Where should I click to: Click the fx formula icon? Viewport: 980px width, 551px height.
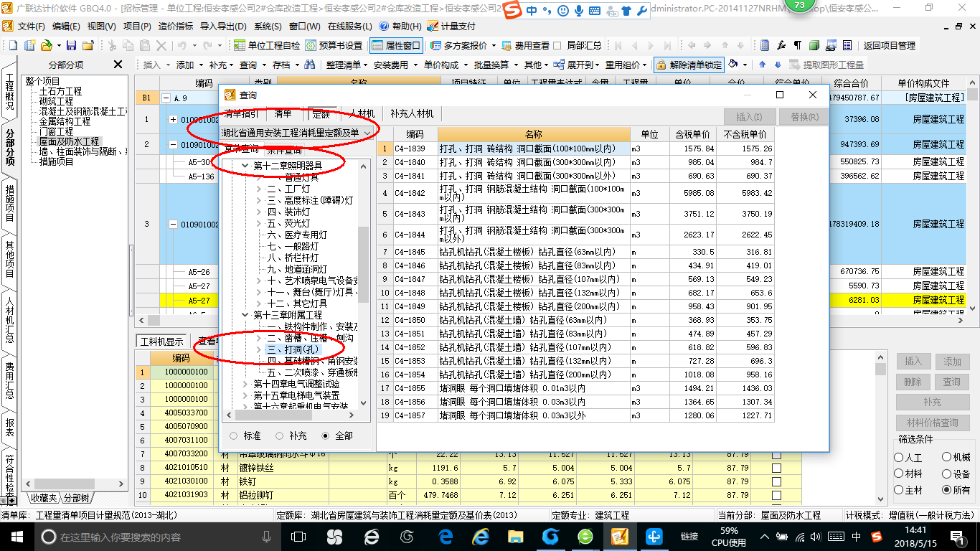coord(781,45)
